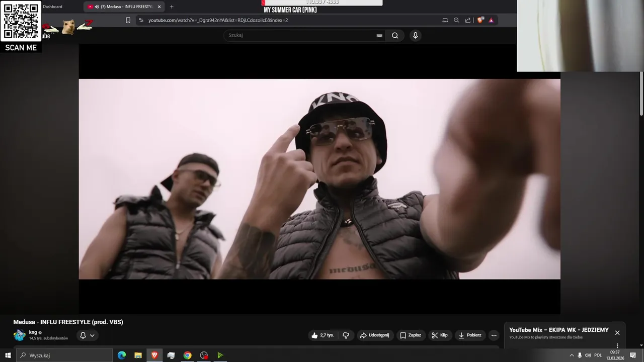Save video with Zapisz button
This screenshot has height=362, width=644.
[x=411, y=335]
